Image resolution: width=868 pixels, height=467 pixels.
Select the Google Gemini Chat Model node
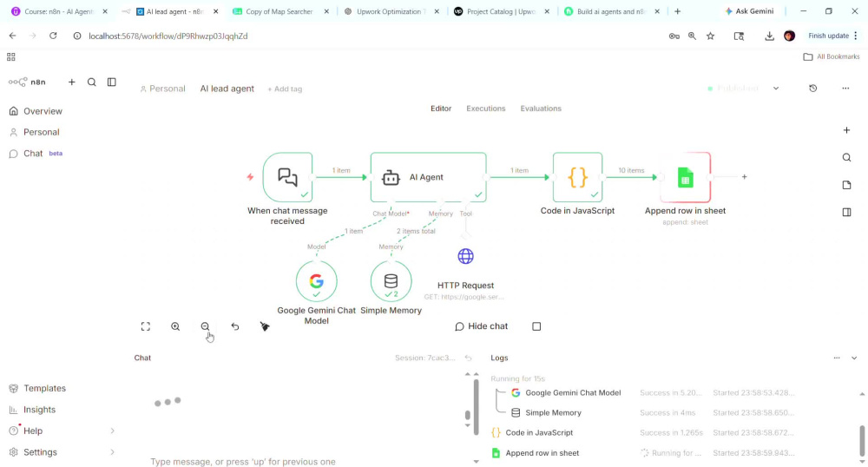click(316, 281)
